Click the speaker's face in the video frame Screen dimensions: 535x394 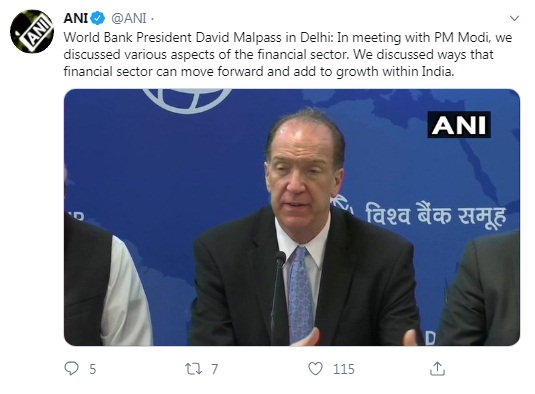(x=301, y=179)
